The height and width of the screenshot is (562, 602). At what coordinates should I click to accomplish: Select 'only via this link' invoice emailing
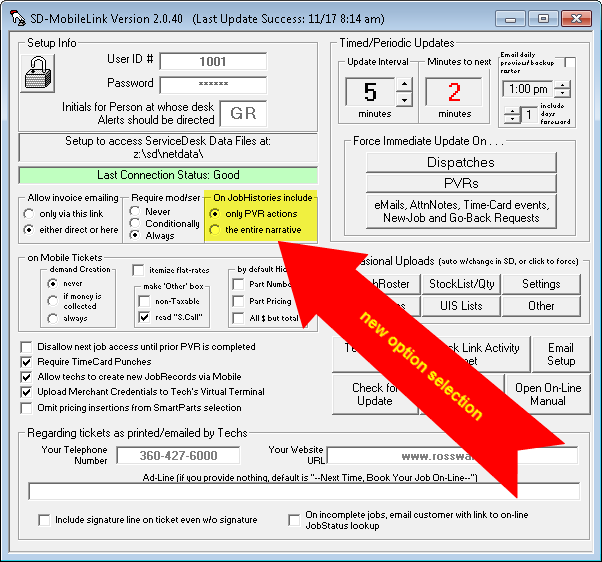coord(30,214)
